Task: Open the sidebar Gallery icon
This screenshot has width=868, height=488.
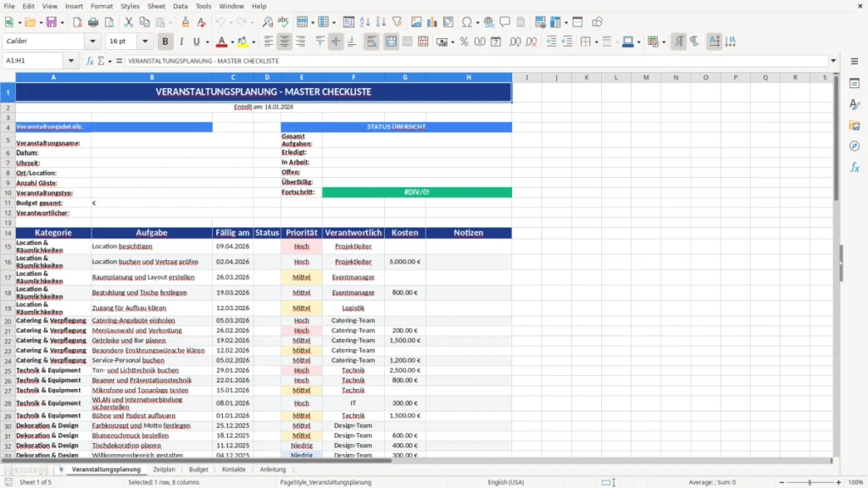Action: click(x=854, y=125)
